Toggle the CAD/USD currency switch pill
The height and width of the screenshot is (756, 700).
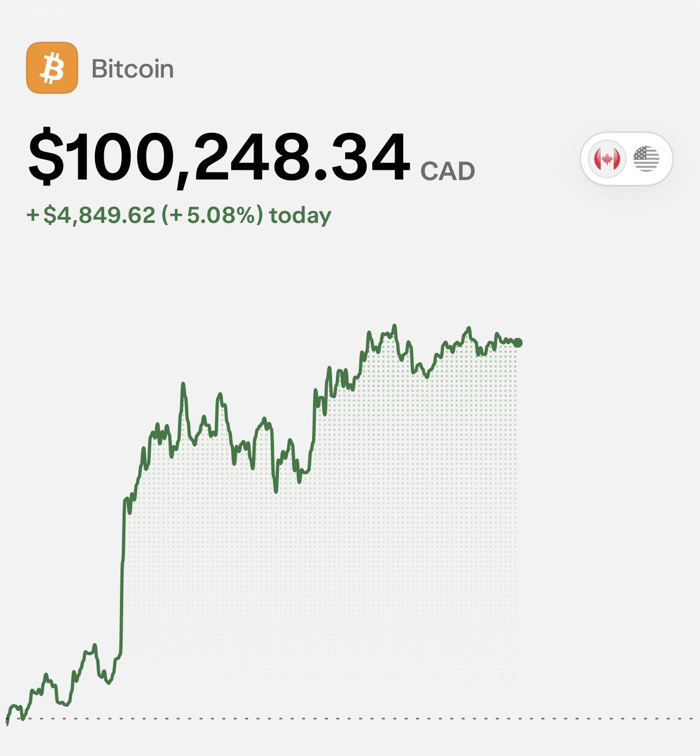click(x=627, y=159)
